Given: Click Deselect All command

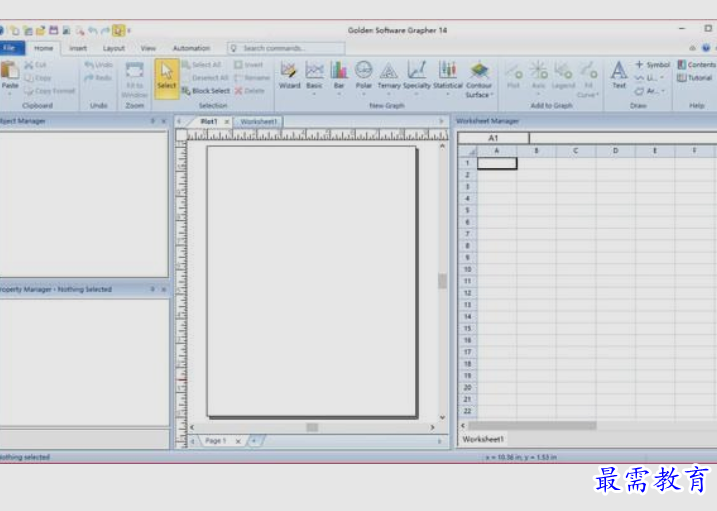Looking at the screenshot, I should [x=210, y=78].
